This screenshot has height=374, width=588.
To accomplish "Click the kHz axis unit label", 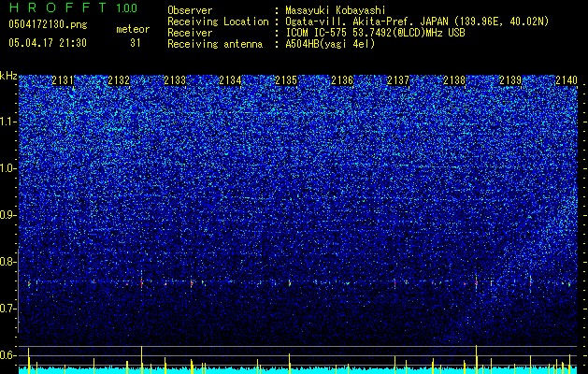I will tap(8, 76).
